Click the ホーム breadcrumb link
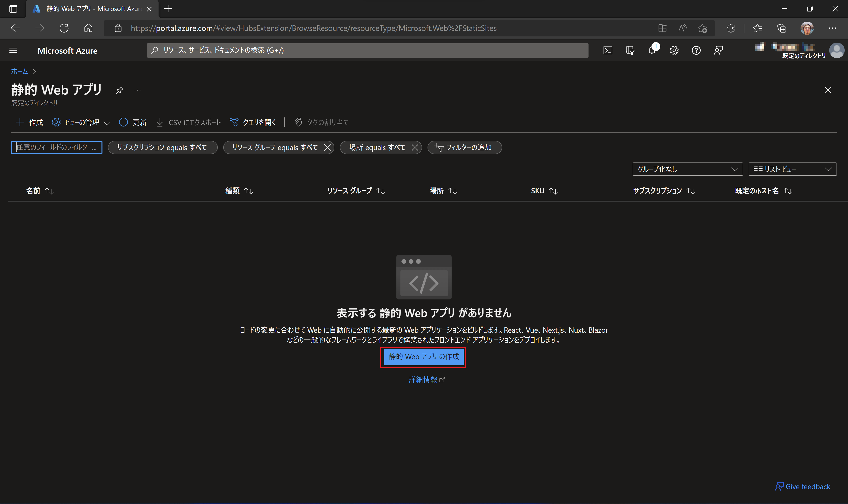 tap(19, 71)
